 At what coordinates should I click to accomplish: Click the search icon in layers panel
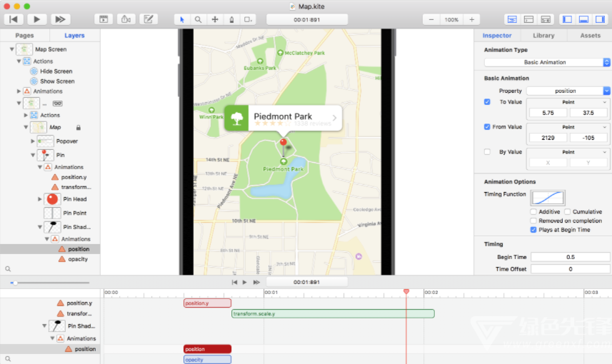[x=8, y=269]
